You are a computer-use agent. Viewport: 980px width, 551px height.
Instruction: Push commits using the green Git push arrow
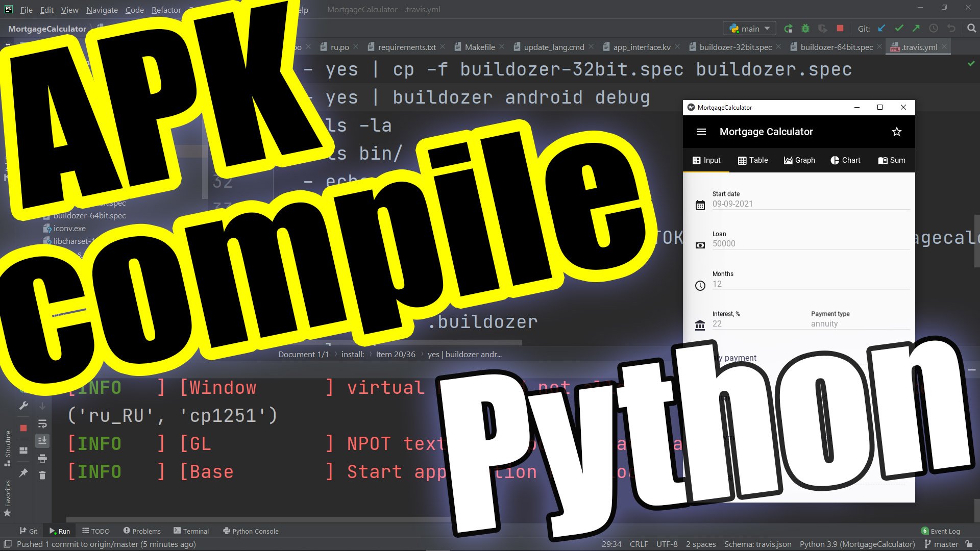click(x=917, y=28)
